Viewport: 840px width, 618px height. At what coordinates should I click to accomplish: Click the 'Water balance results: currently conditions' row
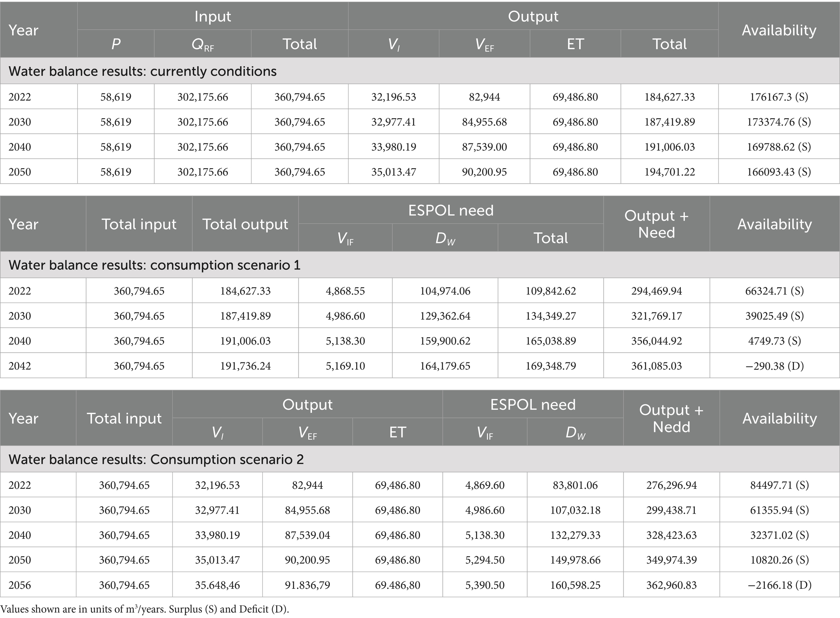pyautogui.click(x=143, y=71)
